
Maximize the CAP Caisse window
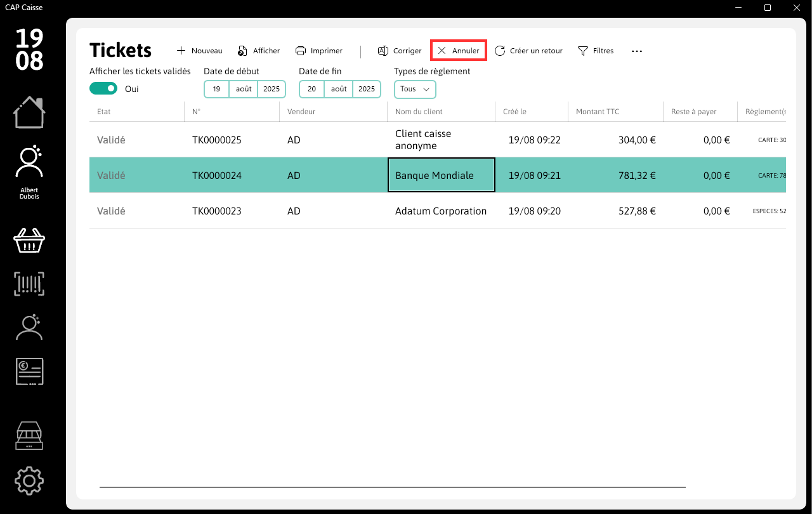click(768, 8)
